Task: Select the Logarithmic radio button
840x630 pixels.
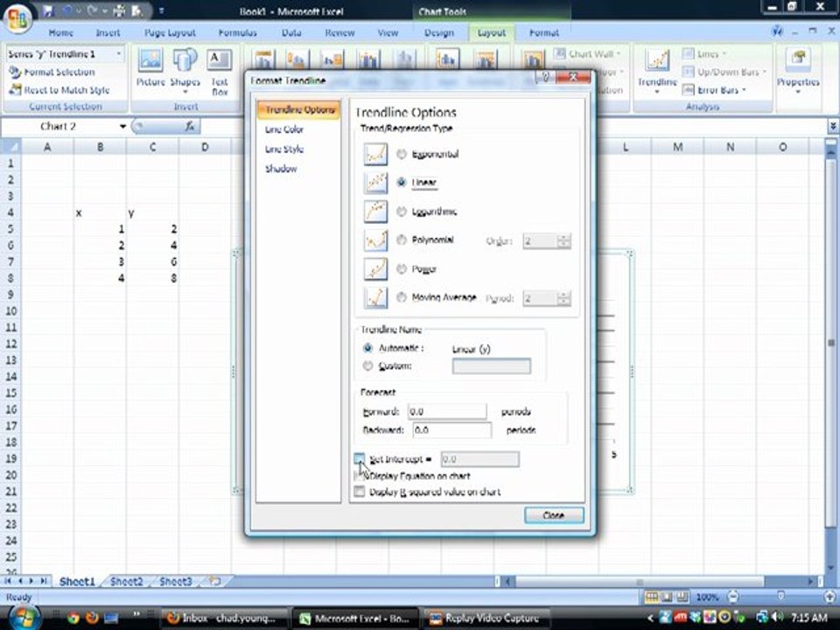Action: click(402, 211)
